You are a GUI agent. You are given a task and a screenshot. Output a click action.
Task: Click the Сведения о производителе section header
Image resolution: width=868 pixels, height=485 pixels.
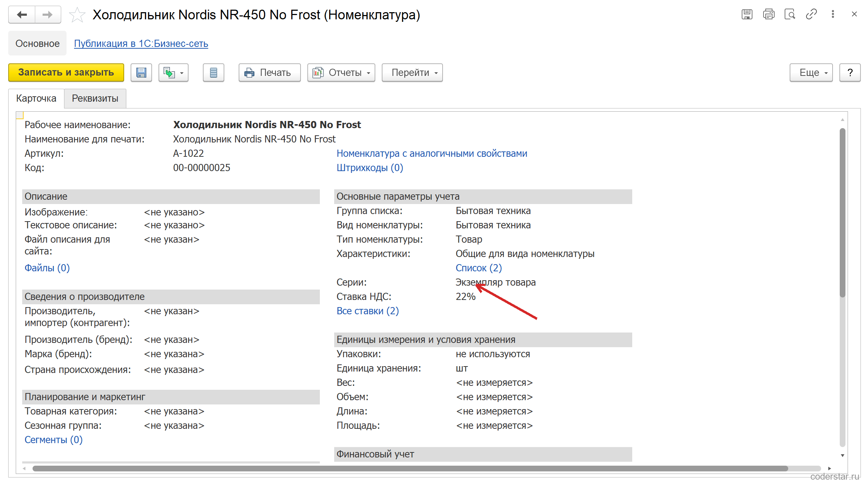click(x=171, y=297)
